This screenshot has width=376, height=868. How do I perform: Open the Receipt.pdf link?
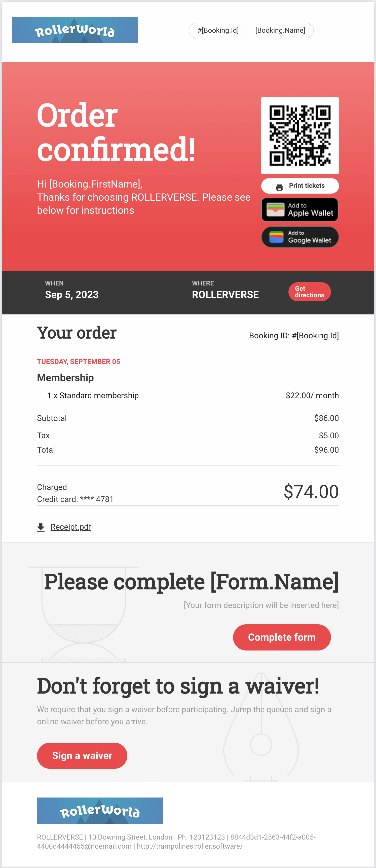click(x=71, y=527)
